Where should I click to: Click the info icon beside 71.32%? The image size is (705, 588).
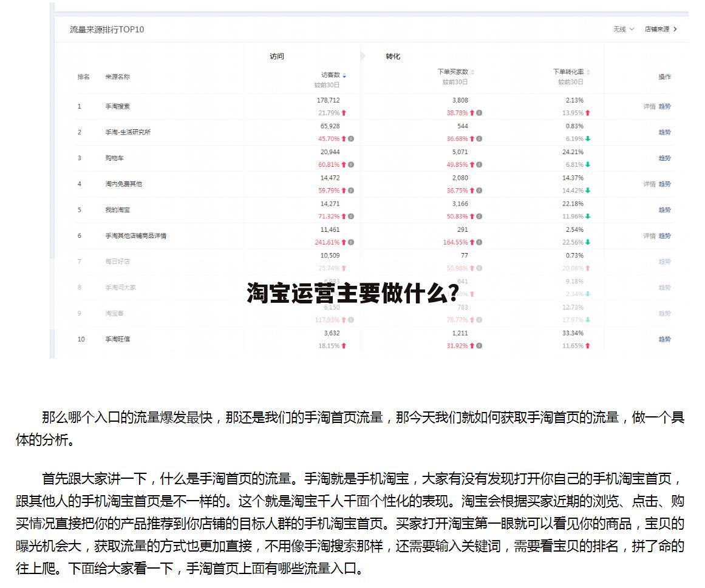[x=351, y=217]
